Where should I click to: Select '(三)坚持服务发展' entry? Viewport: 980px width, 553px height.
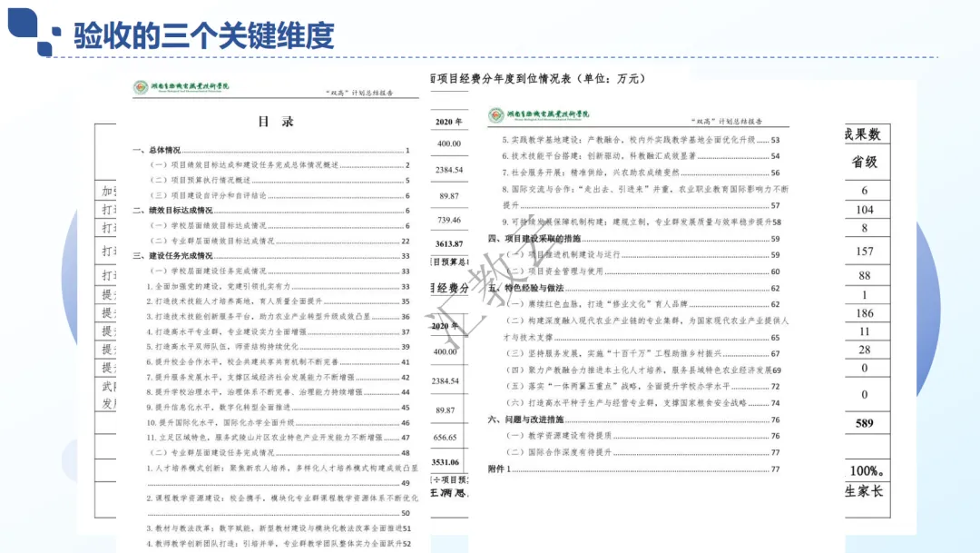pyautogui.click(x=642, y=353)
